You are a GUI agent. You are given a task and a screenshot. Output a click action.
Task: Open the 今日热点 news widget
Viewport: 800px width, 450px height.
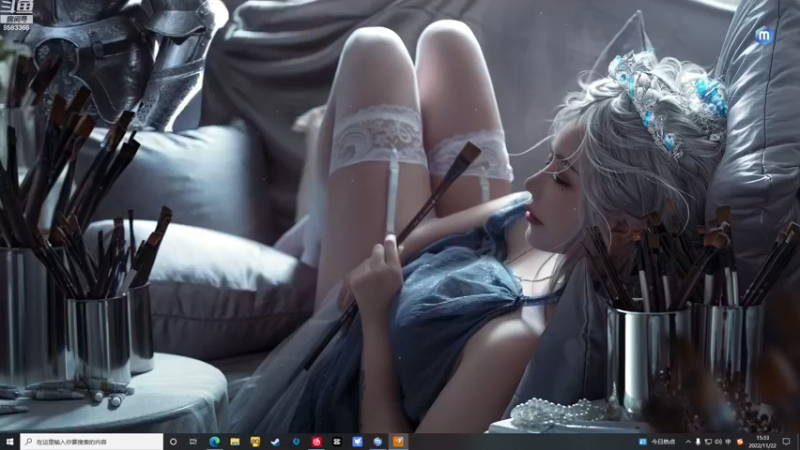coord(657,442)
